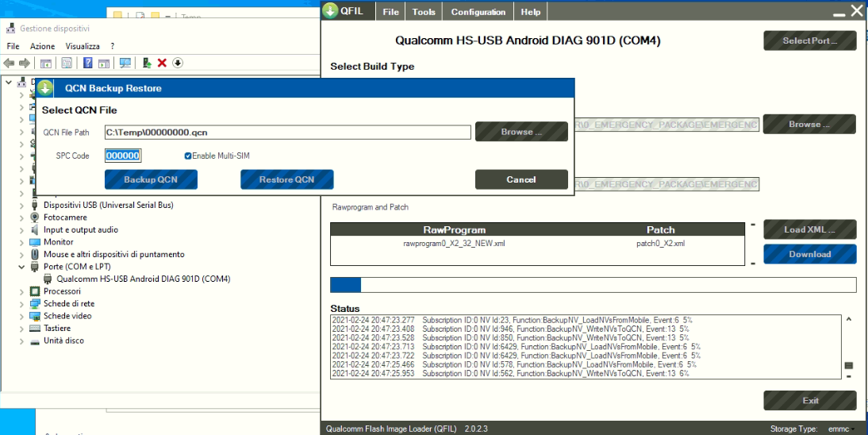Uncheck the Enable Multi-SIM checkbox
The image size is (868, 435).
coord(188,156)
